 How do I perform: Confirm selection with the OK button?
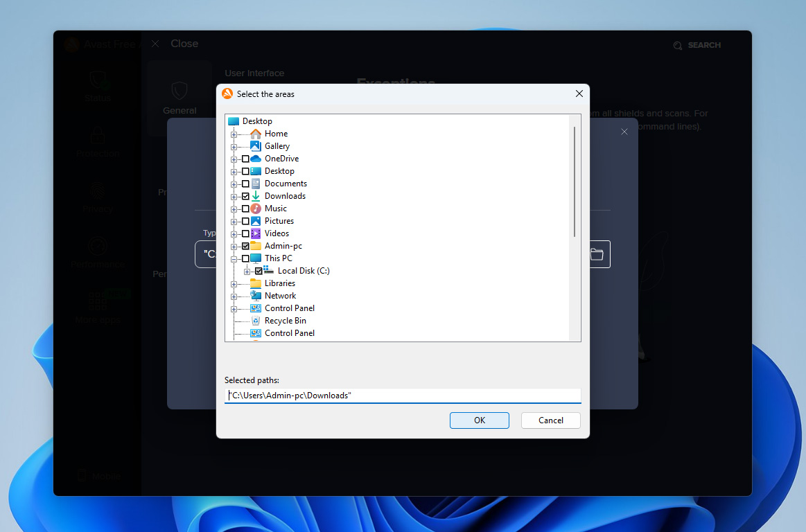[479, 420]
